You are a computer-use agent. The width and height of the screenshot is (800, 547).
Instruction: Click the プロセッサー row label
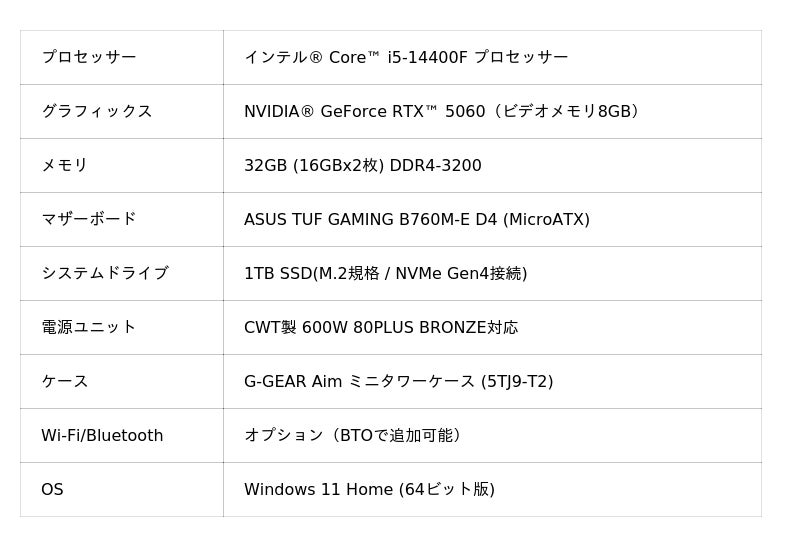(89, 57)
